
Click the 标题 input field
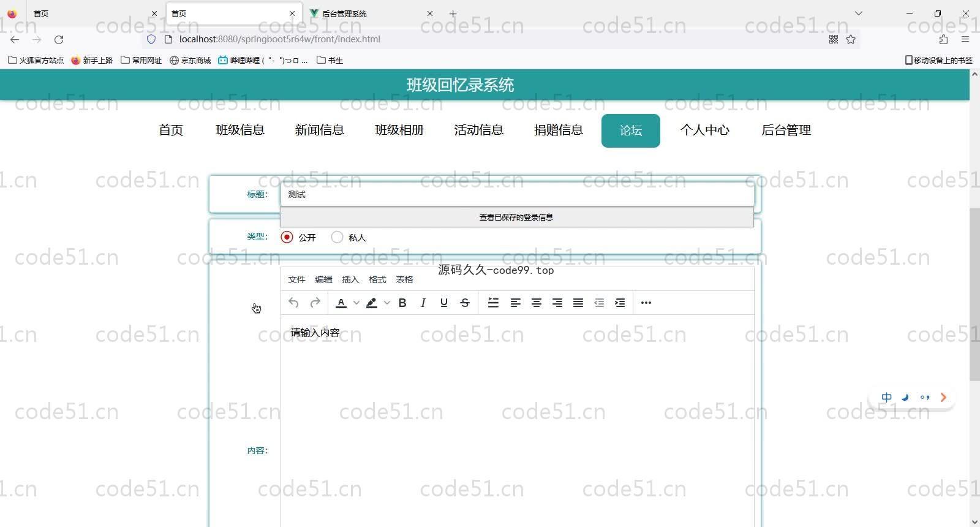517,194
